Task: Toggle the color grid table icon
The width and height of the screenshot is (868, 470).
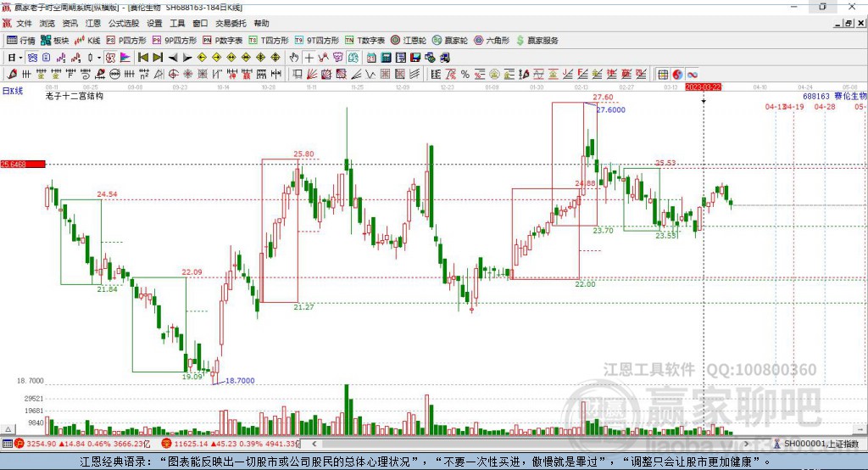Action: pos(663,75)
